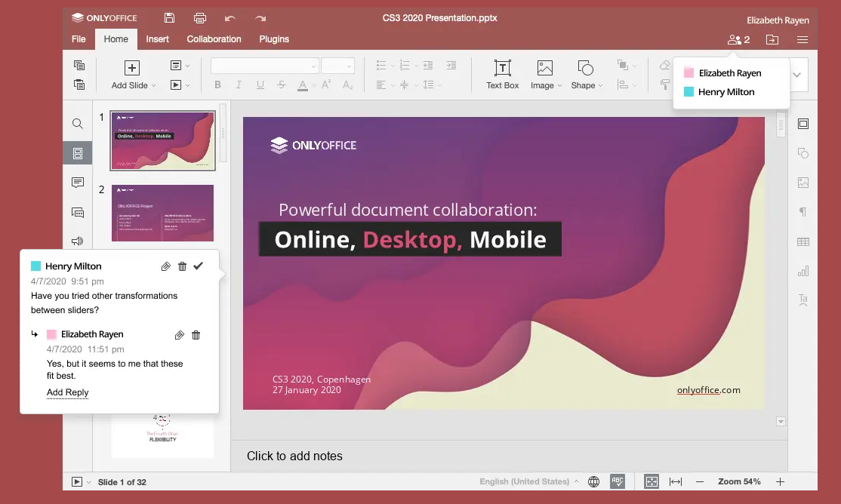This screenshot has height=504, width=841.
Task: Toggle strikethrough formatting
Action: tap(282, 85)
